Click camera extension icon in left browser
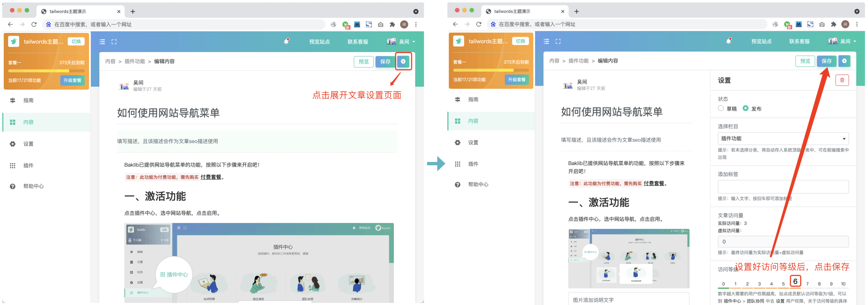 click(380, 24)
